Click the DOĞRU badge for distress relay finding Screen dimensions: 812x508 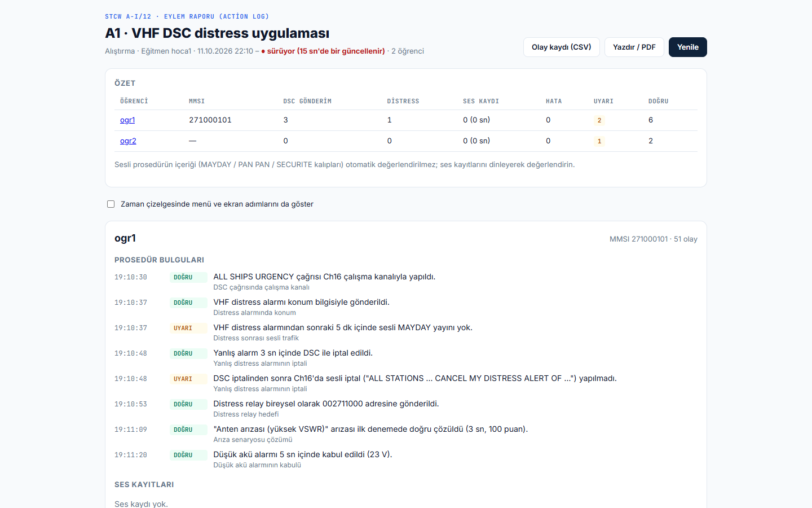coord(188,404)
